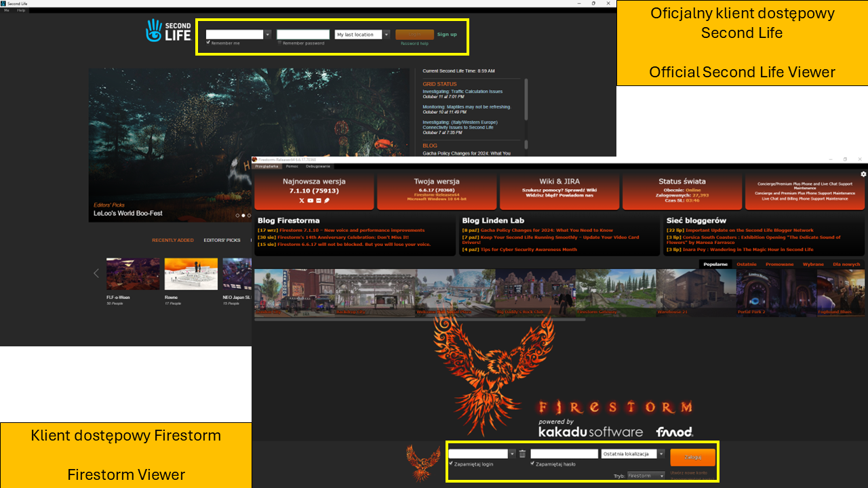Open Debugowanie menu in Firestorm
This screenshot has width=868, height=488.
click(x=318, y=166)
